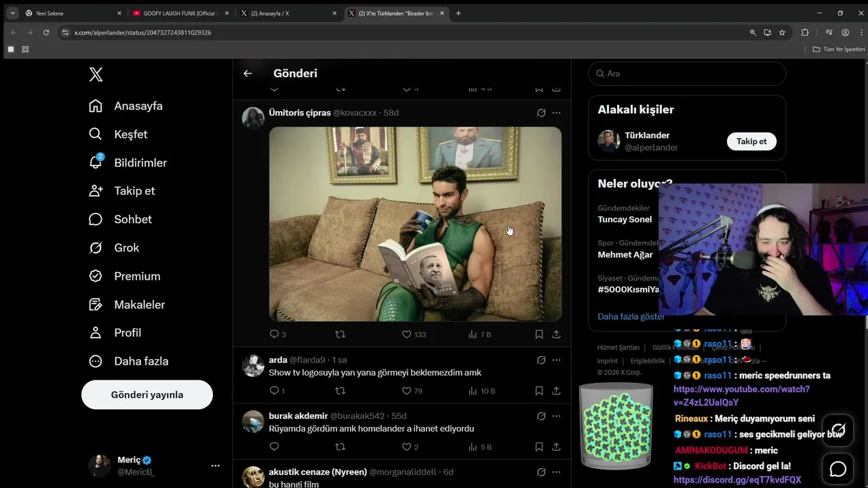Open Profil page
Image resolution: width=868 pixels, height=488 pixels.
click(115, 333)
